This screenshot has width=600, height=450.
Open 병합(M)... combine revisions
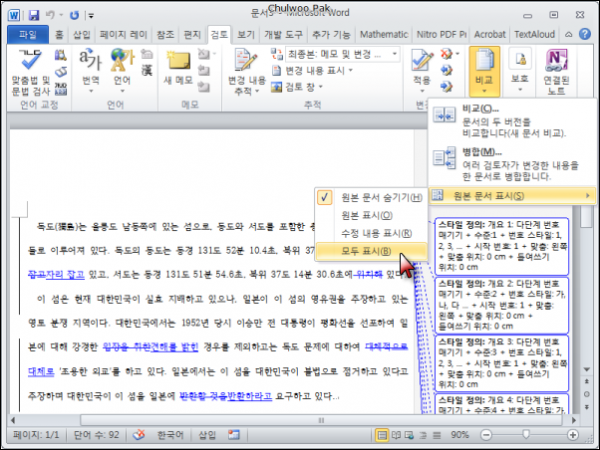pos(512,165)
